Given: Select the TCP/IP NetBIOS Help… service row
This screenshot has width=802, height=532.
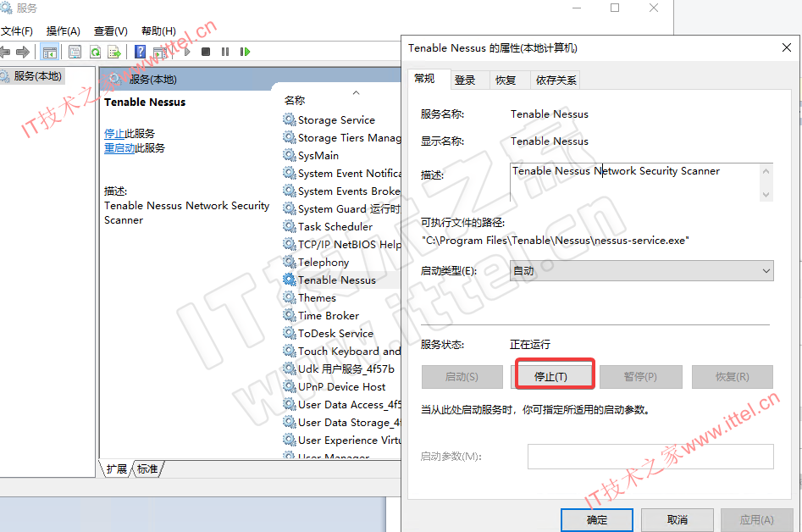Looking at the screenshot, I should click(x=342, y=244).
